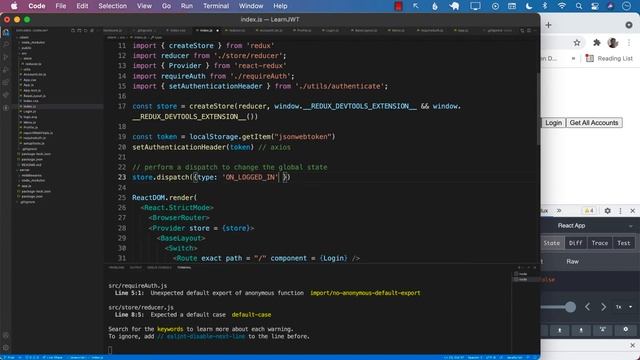This screenshot has width=640, height=360.
Task: Collapse all folders in Explorer header
Action: [x=92, y=30]
